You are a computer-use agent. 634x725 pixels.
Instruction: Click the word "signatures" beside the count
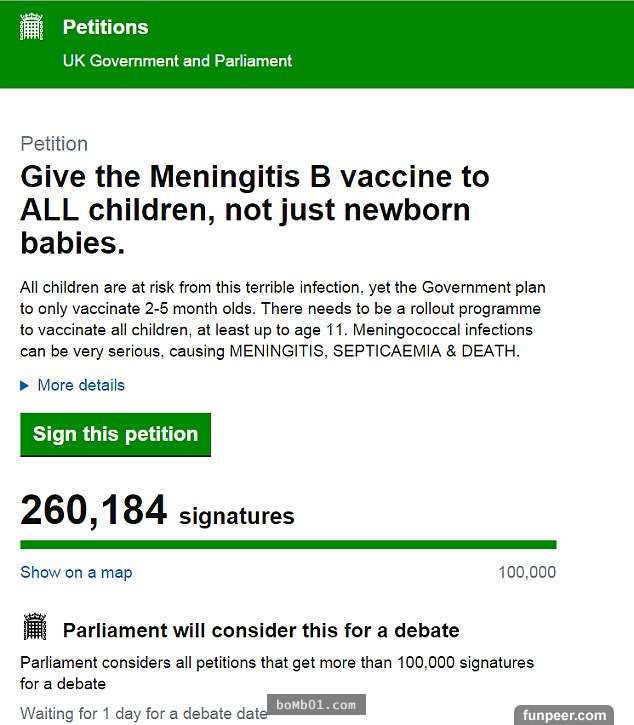236,516
